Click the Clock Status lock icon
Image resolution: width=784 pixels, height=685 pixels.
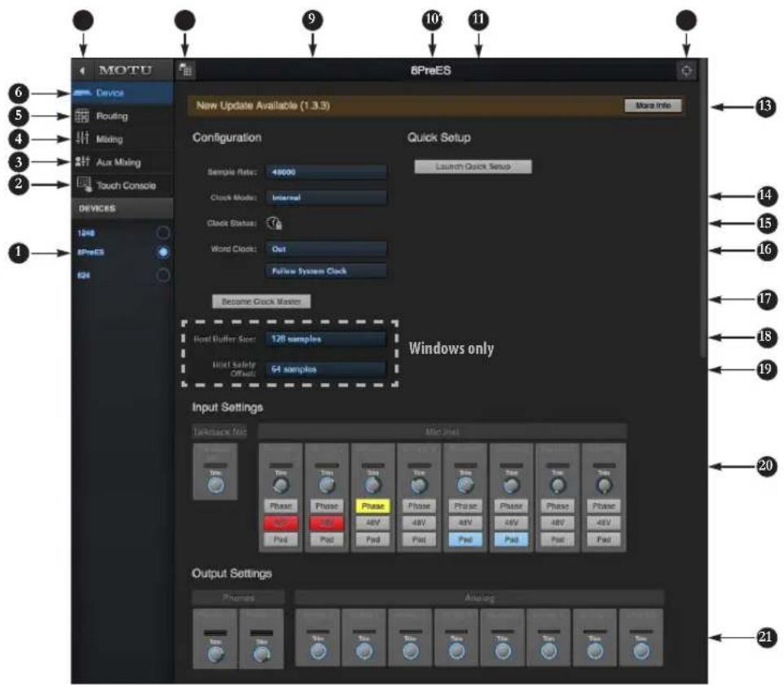274,223
